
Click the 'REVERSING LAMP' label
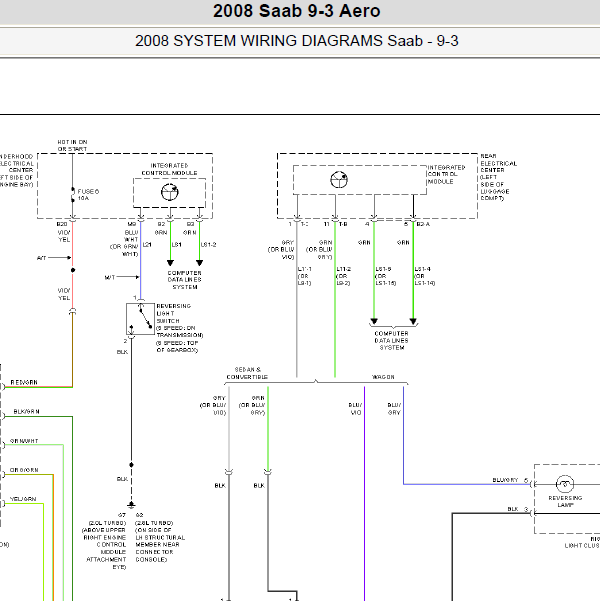pos(565,501)
